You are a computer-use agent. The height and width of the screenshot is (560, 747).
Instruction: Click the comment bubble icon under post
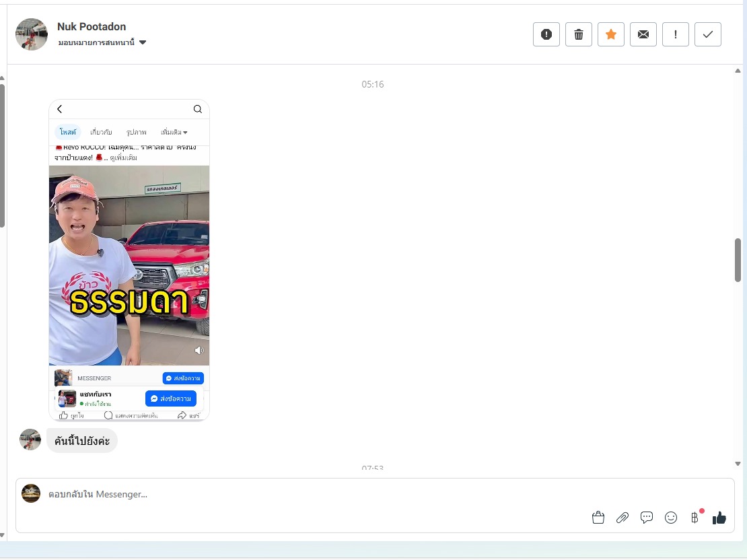point(108,415)
